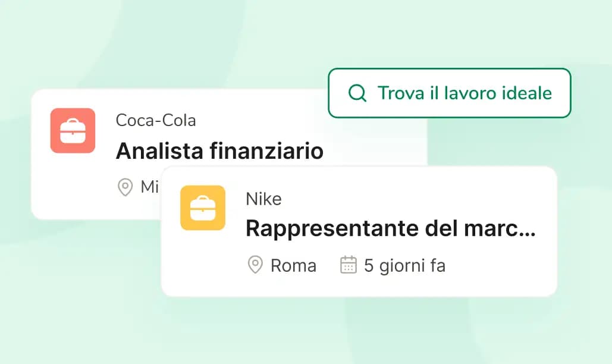Select the Nike company name
This screenshot has height=364, width=612.
coord(263,199)
